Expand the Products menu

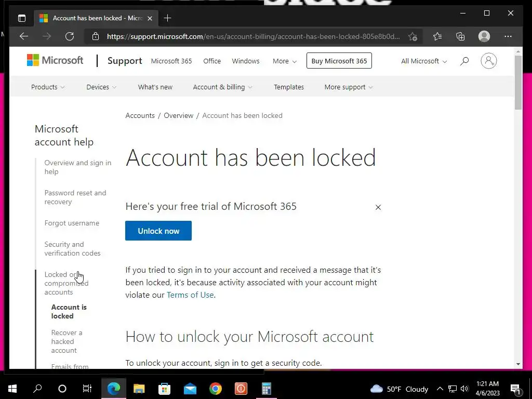click(47, 87)
